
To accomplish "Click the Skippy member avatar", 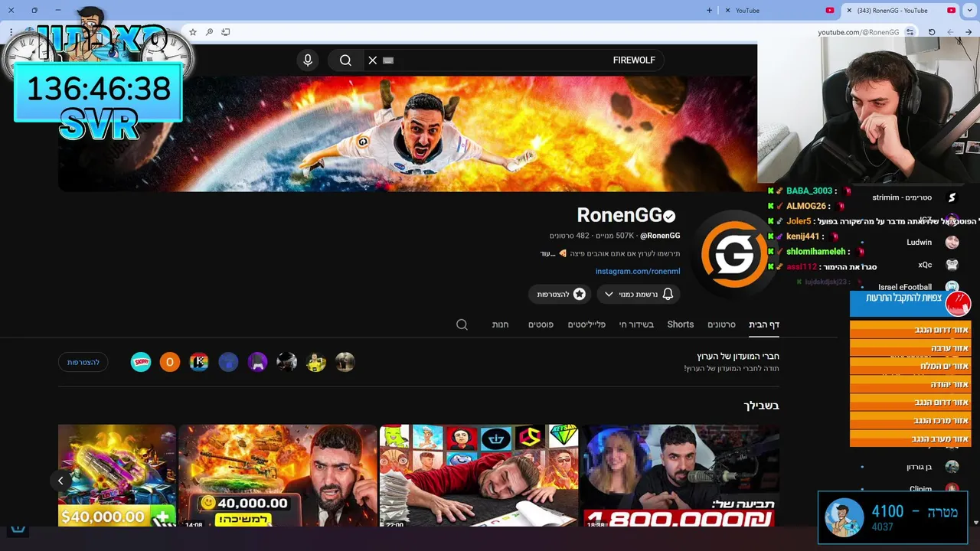I will [x=141, y=362].
